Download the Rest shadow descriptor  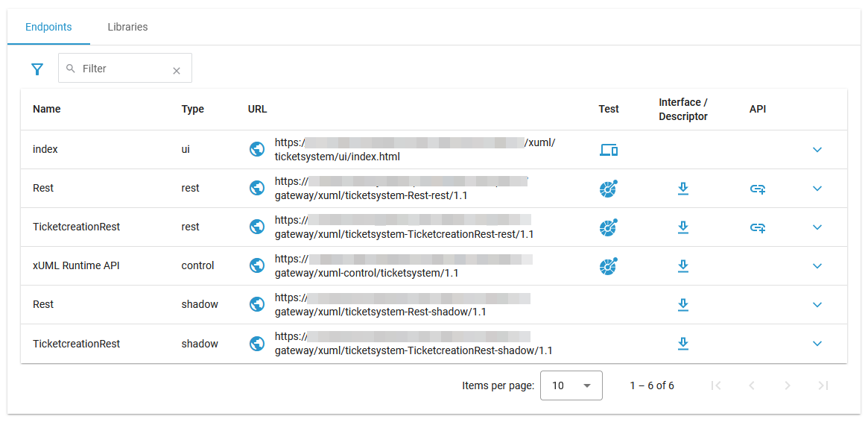pyautogui.click(x=682, y=304)
